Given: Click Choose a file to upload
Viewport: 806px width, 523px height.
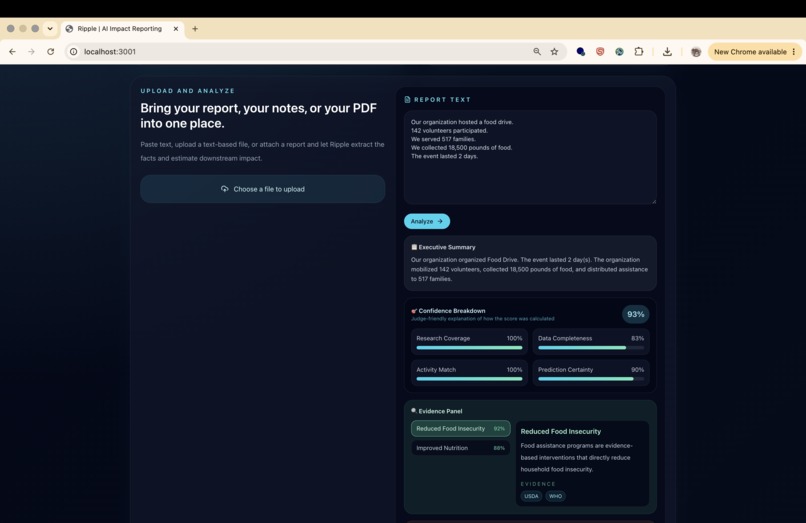Looking at the screenshot, I should pos(263,189).
